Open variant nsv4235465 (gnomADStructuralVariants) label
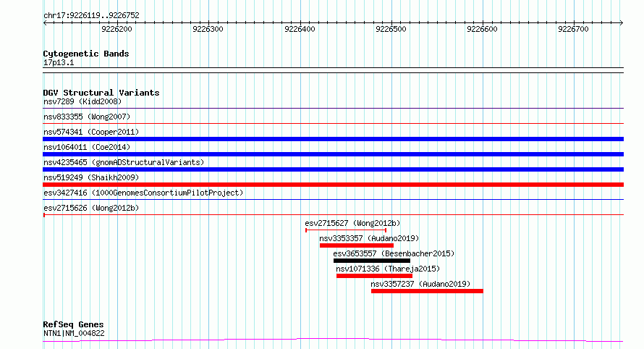Screen dimensions: 644x349 pyautogui.click(x=124, y=162)
